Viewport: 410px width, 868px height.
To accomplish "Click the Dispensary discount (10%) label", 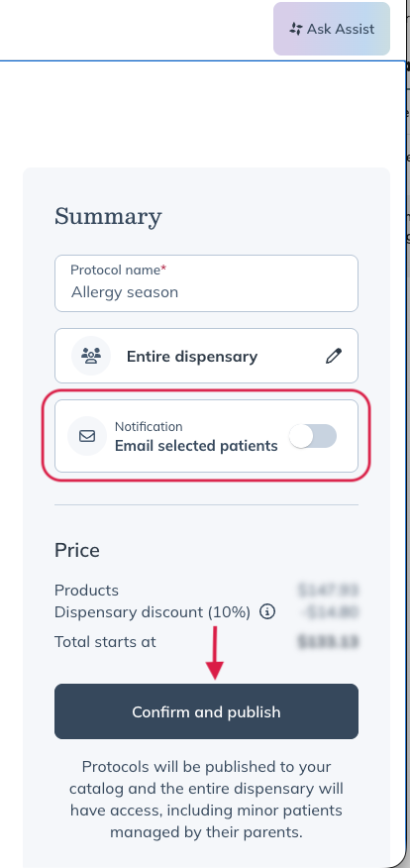I will click(x=153, y=612).
